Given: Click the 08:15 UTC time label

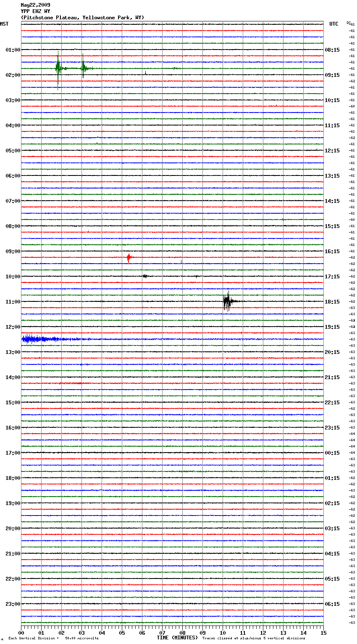Looking at the screenshot, I should [332, 50].
